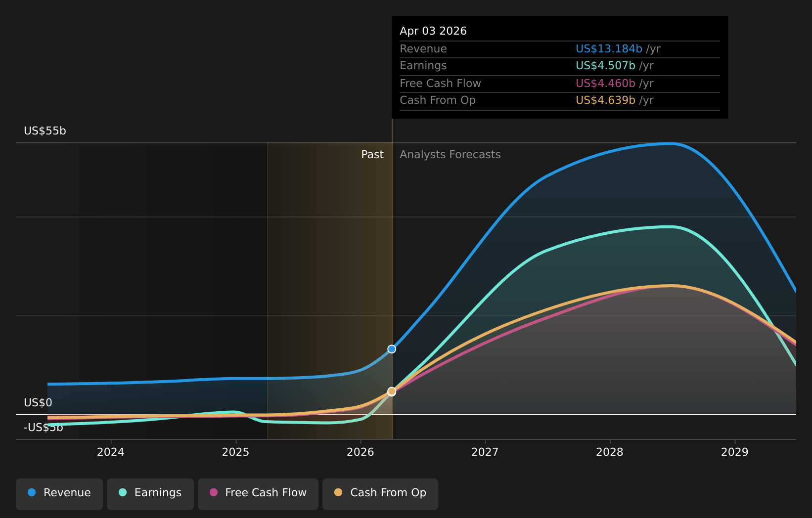Click the 'Revenue' row label in tooltip
This screenshot has height=518, width=812.
click(423, 49)
